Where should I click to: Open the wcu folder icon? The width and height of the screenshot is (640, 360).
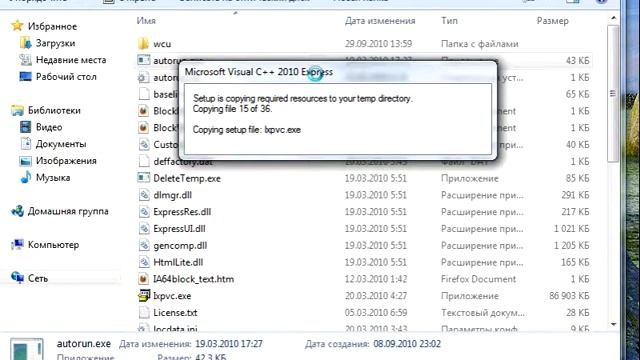(143, 44)
